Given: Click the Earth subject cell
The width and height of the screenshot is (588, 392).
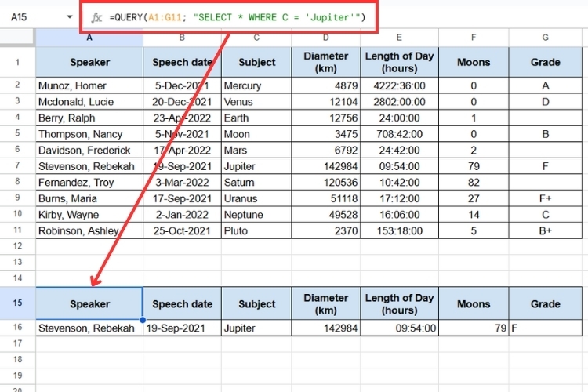Looking at the screenshot, I should point(256,118).
